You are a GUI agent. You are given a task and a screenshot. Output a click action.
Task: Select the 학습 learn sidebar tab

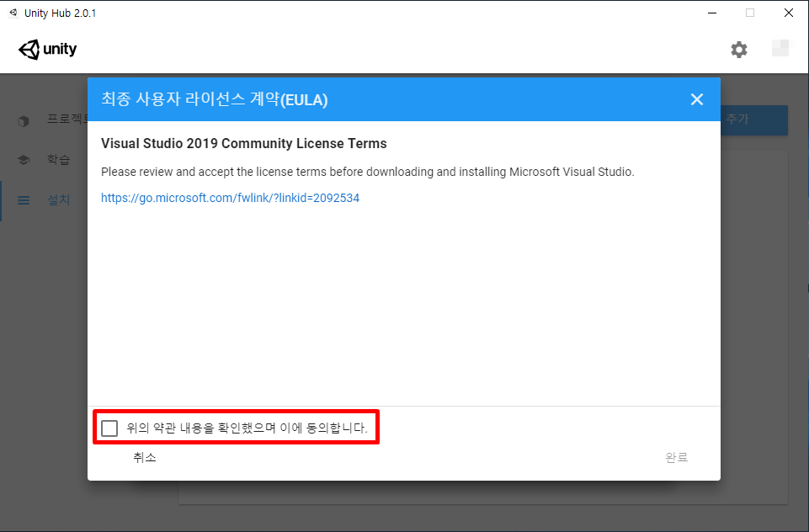[44, 160]
